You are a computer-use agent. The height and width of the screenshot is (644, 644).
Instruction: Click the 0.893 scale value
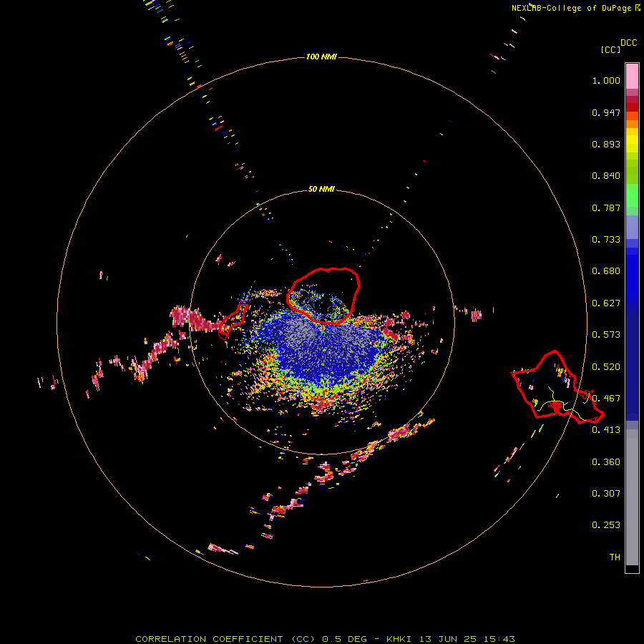pyautogui.click(x=606, y=144)
